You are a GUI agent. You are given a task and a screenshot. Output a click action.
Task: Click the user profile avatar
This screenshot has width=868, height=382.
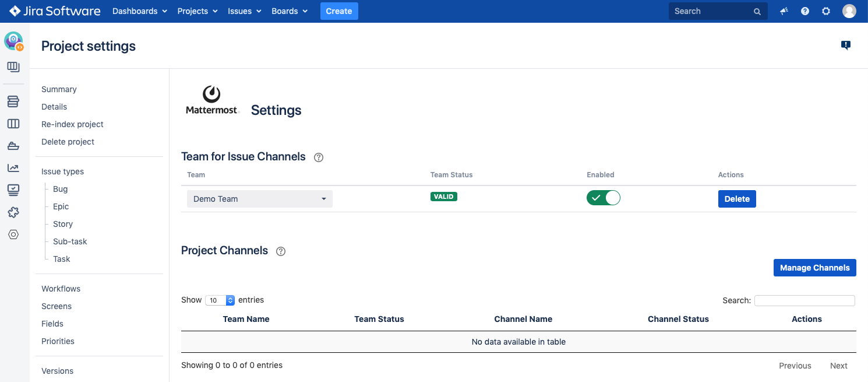(x=849, y=11)
